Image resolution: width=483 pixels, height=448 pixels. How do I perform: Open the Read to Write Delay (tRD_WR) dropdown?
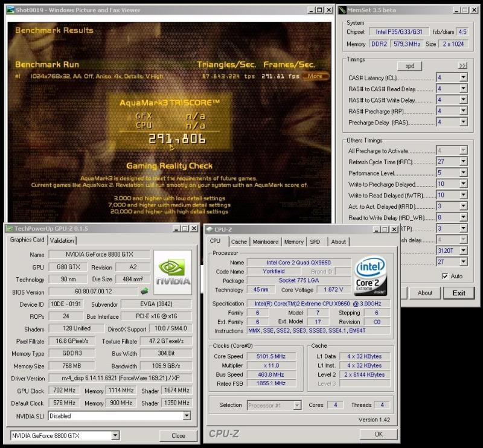click(463, 217)
